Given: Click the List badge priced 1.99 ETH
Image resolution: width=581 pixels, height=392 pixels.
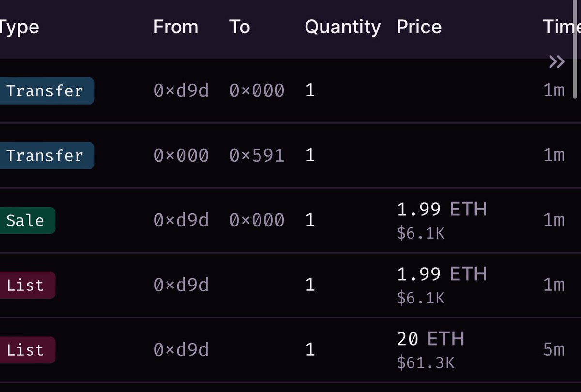Looking at the screenshot, I should click(27, 286).
